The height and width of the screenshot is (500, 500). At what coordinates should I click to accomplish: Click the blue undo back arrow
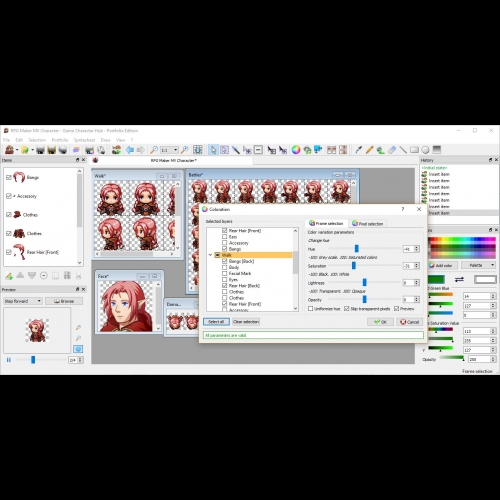(x=130, y=150)
